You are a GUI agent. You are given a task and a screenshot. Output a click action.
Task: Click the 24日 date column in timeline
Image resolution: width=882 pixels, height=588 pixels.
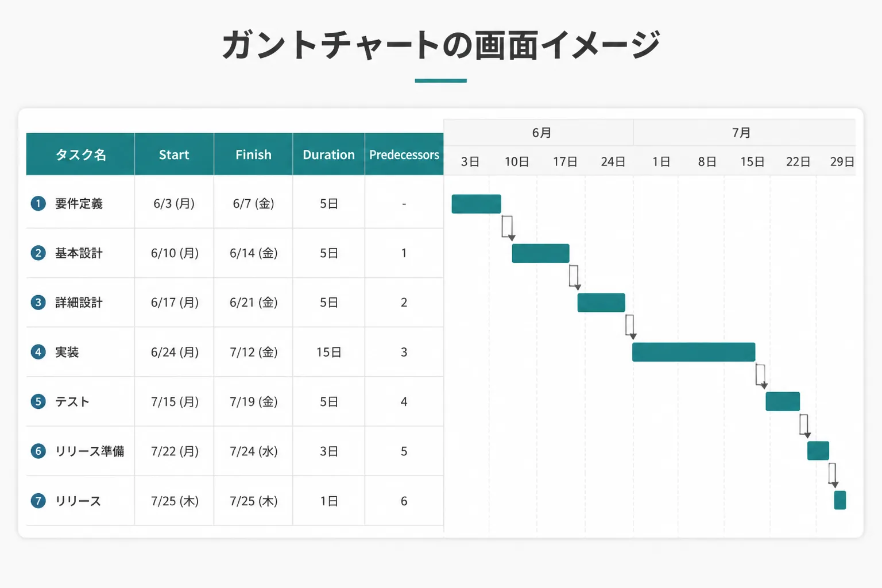(x=613, y=161)
